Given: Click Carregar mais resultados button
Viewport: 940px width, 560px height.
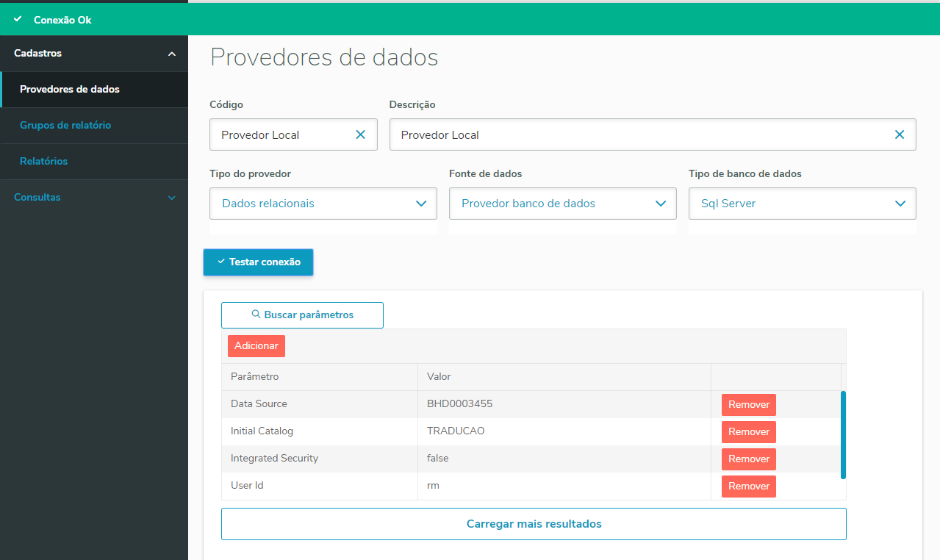Looking at the screenshot, I should tap(534, 524).
